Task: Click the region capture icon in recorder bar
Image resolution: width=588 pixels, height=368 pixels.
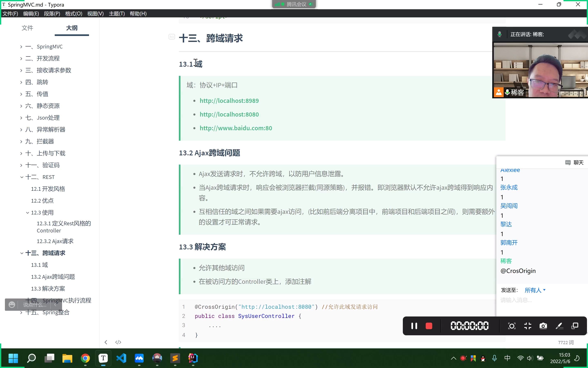Action: pos(512,326)
